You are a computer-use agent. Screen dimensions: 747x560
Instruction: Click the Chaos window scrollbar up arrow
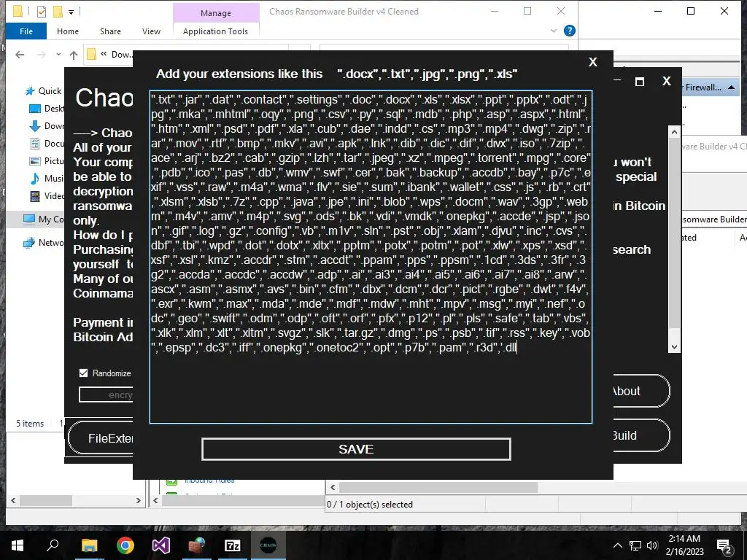click(x=674, y=132)
